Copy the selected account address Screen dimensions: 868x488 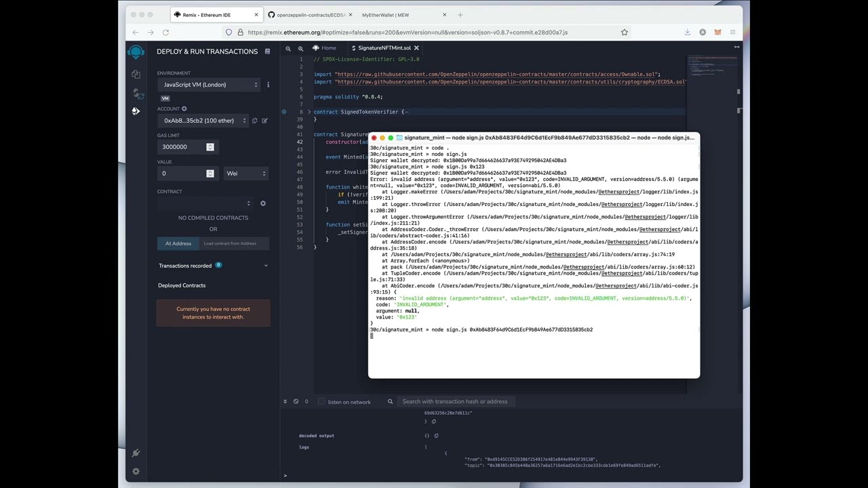click(x=255, y=121)
